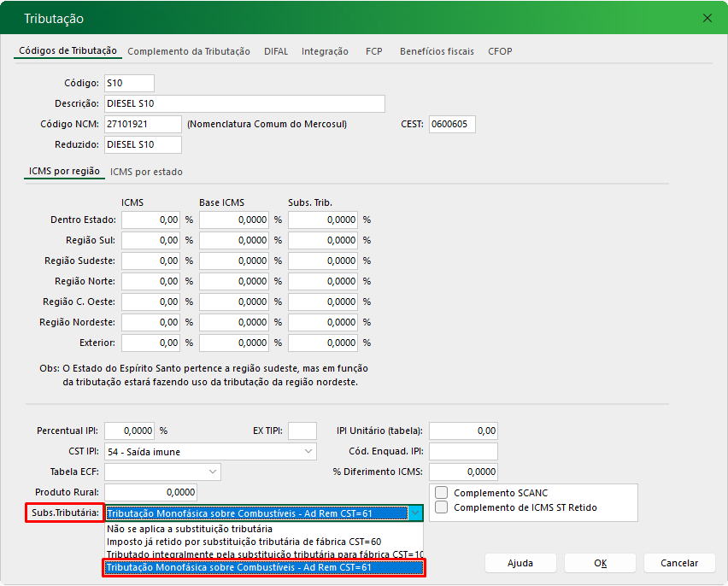Focus the EX TIPI field

(302, 431)
